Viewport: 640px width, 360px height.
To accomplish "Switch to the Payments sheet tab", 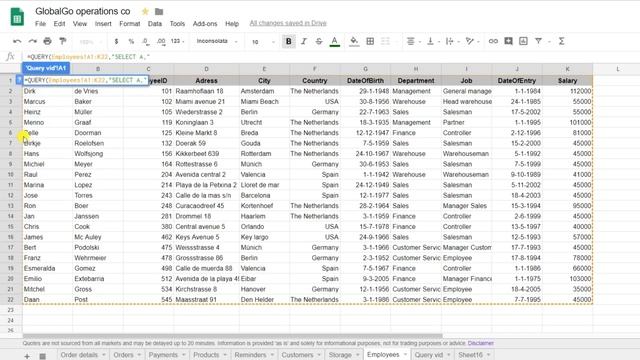I will pyautogui.click(x=167, y=355).
